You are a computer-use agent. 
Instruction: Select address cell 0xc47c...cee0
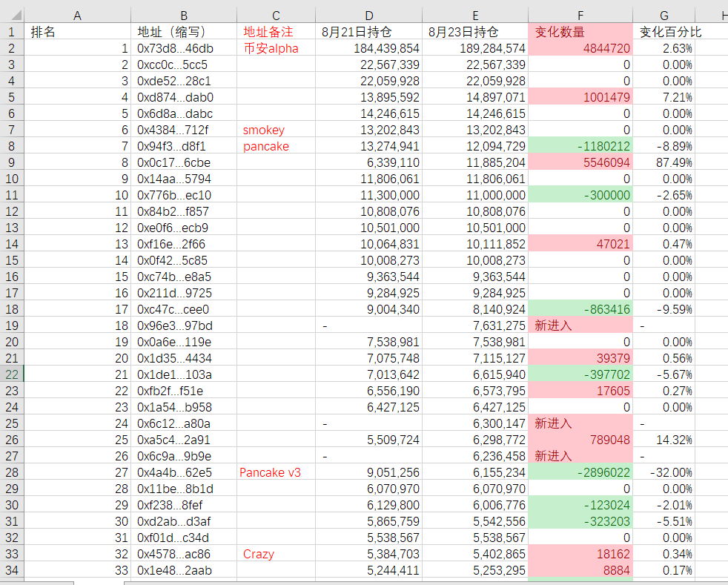click(184, 309)
